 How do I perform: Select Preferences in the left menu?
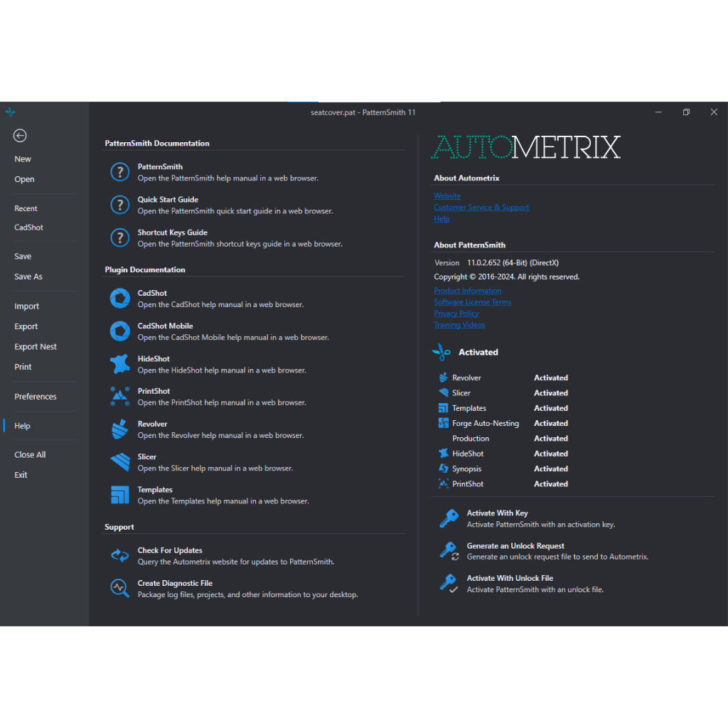[36, 397]
